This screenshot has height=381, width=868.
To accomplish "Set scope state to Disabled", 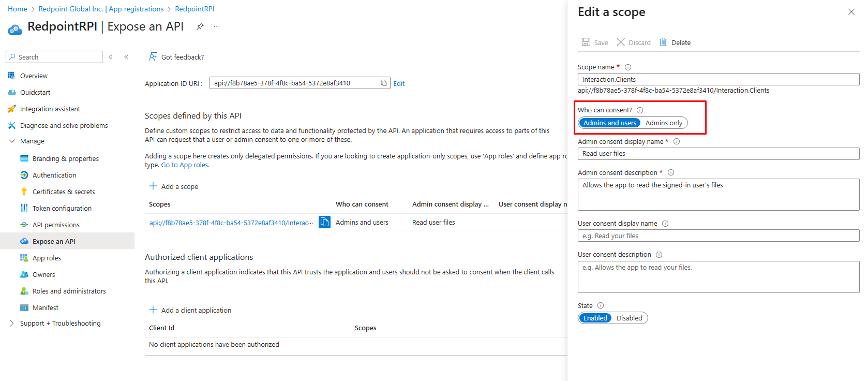I will pos(629,318).
